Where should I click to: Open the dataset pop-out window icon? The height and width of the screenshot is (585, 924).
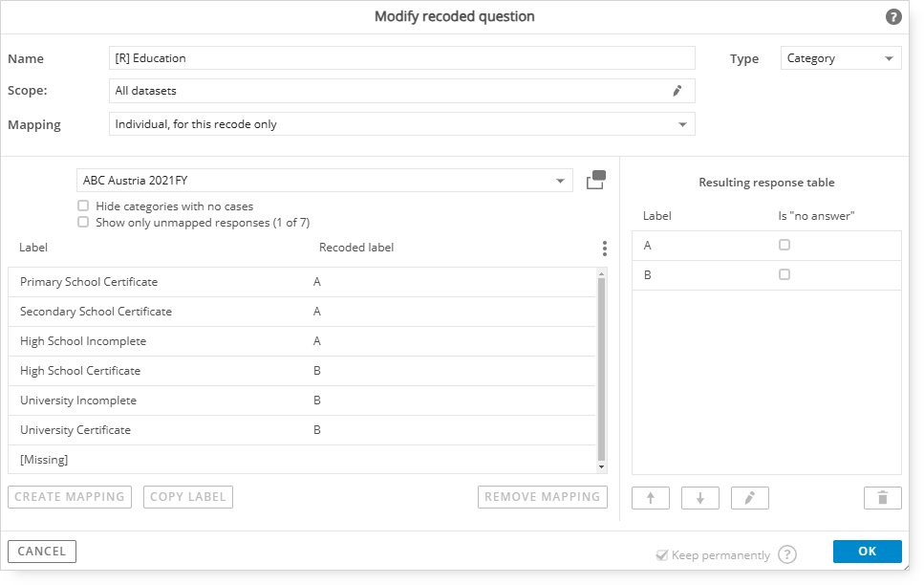point(595,180)
